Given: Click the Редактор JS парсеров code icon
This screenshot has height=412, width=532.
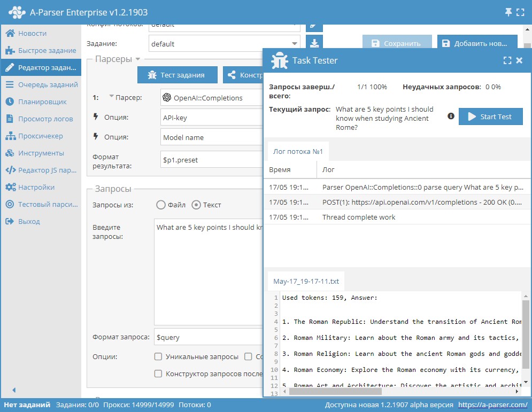Looking at the screenshot, I should click(x=11, y=170).
